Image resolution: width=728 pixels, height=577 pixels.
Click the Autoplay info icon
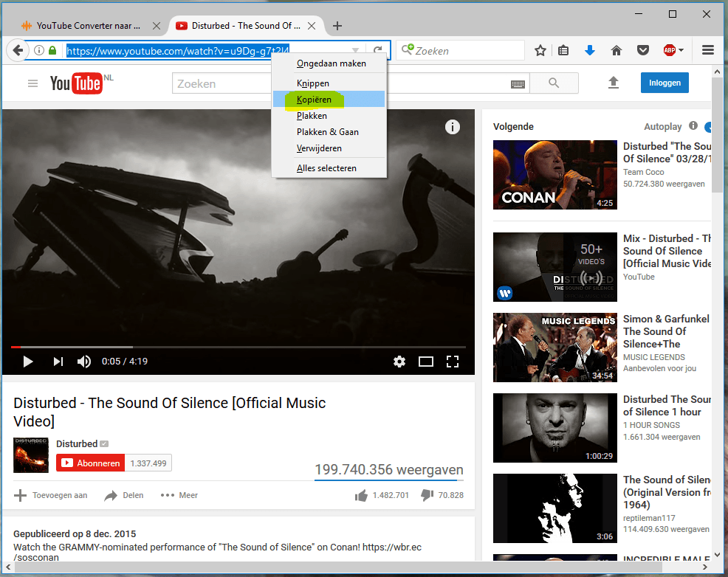pos(693,125)
